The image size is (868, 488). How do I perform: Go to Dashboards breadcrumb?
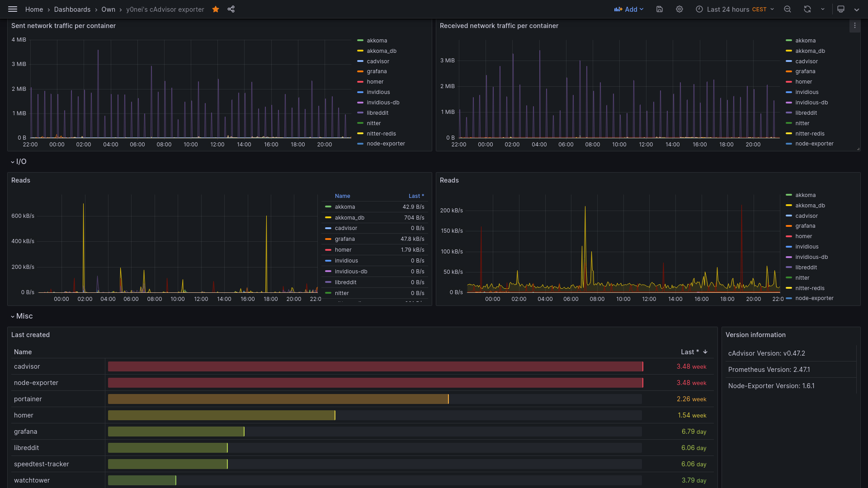tap(72, 9)
